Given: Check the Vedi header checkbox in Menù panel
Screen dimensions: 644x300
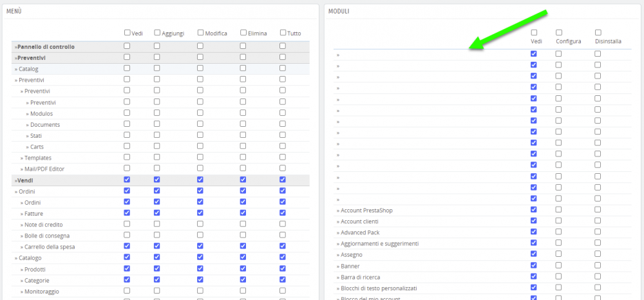Looking at the screenshot, I should point(127,32).
